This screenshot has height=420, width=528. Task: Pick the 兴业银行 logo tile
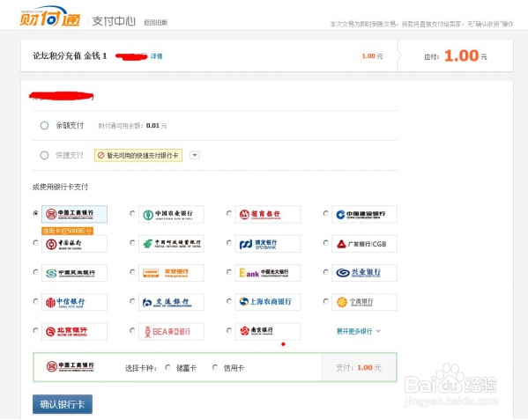click(x=364, y=273)
